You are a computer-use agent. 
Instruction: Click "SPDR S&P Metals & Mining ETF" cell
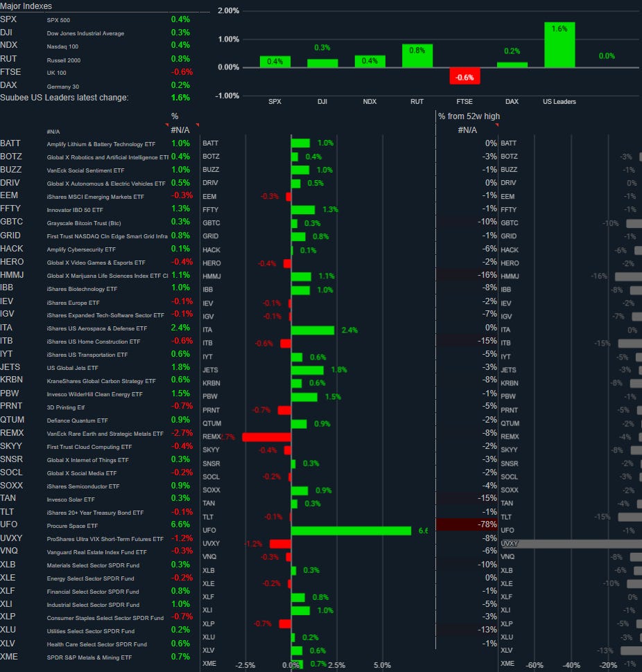89,658
